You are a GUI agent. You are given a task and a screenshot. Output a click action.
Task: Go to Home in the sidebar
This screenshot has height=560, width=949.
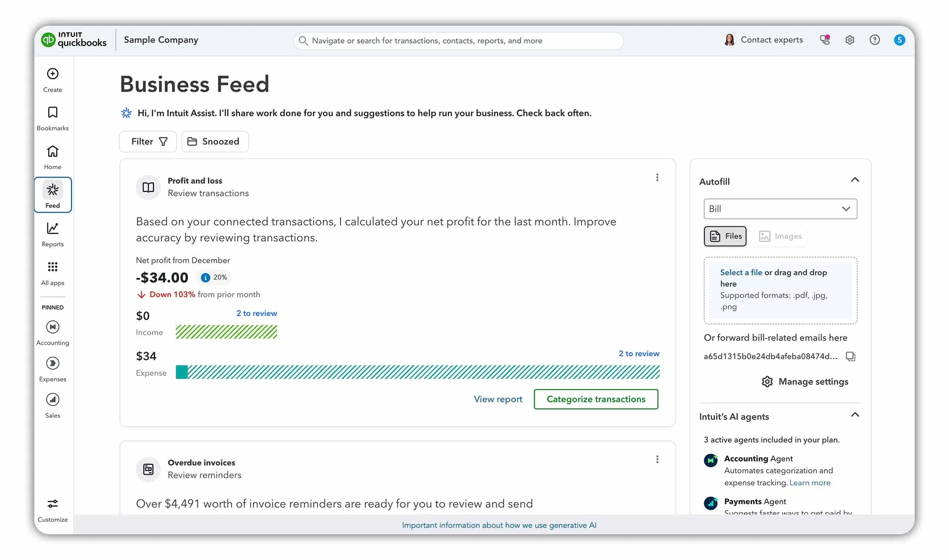coord(53,157)
